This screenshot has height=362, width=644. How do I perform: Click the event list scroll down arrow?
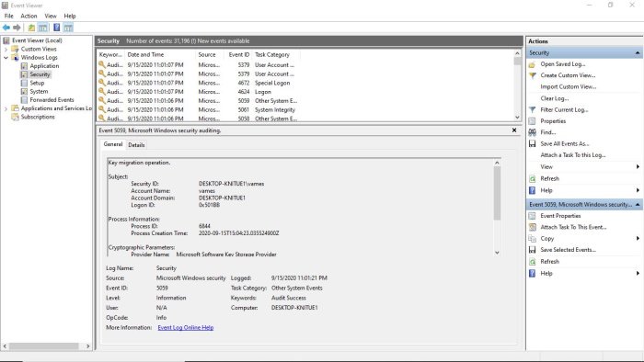[x=517, y=118]
